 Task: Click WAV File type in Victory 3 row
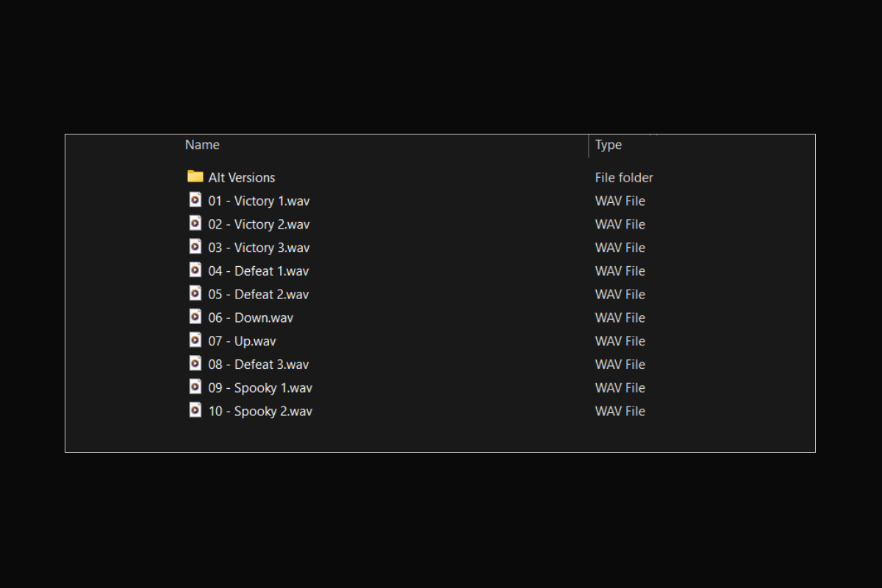tap(620, 248)
